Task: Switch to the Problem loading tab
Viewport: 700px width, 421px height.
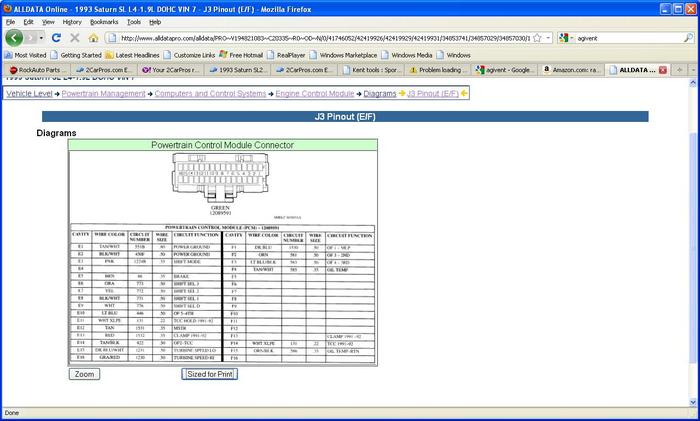Action: tap(437, 70)
